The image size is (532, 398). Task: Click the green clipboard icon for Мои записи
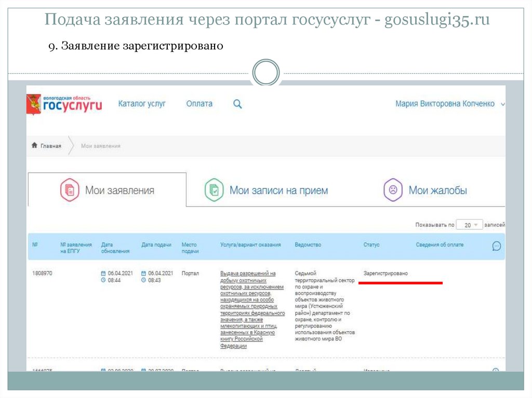click(214, 190)
